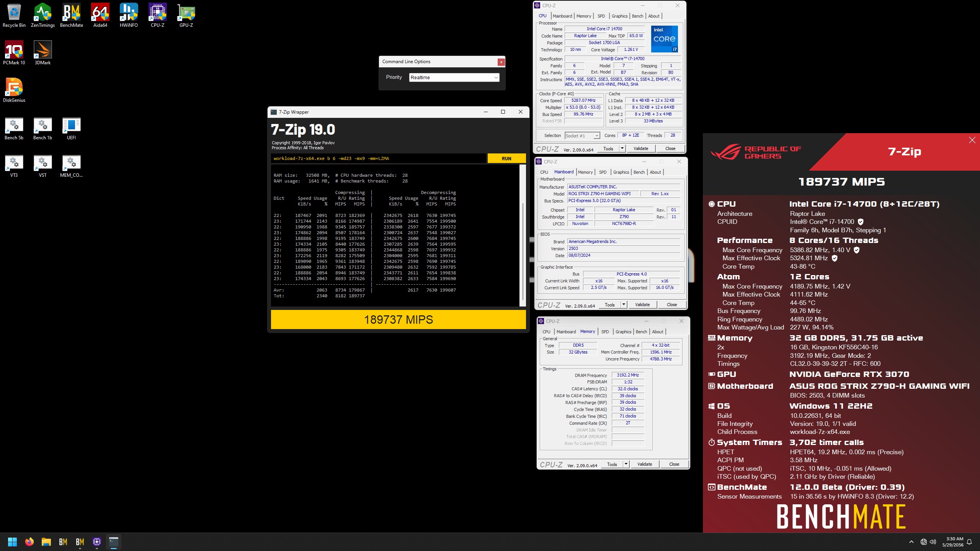The width and height of the screenshot is (980, 551).
Task: Open CPU tab in bottom CPU-Z window
Action: (546, 332)
